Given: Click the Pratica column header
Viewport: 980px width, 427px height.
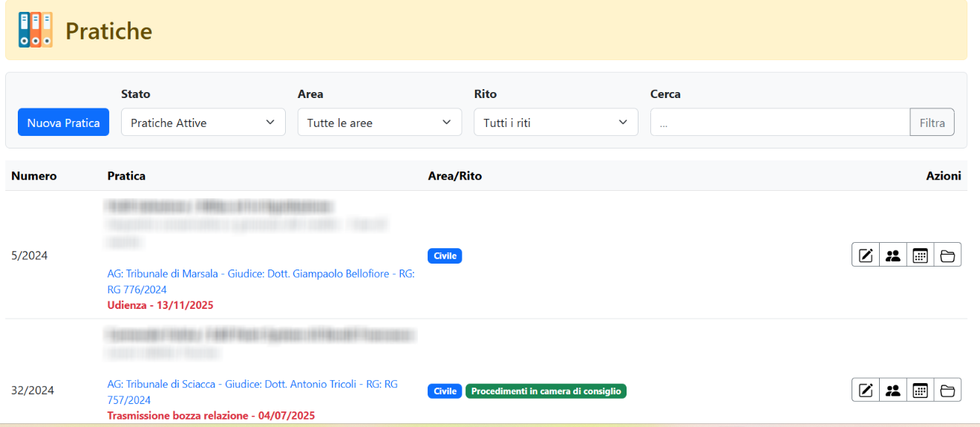Looking at the screenshot, I should [x=126, y=176].
